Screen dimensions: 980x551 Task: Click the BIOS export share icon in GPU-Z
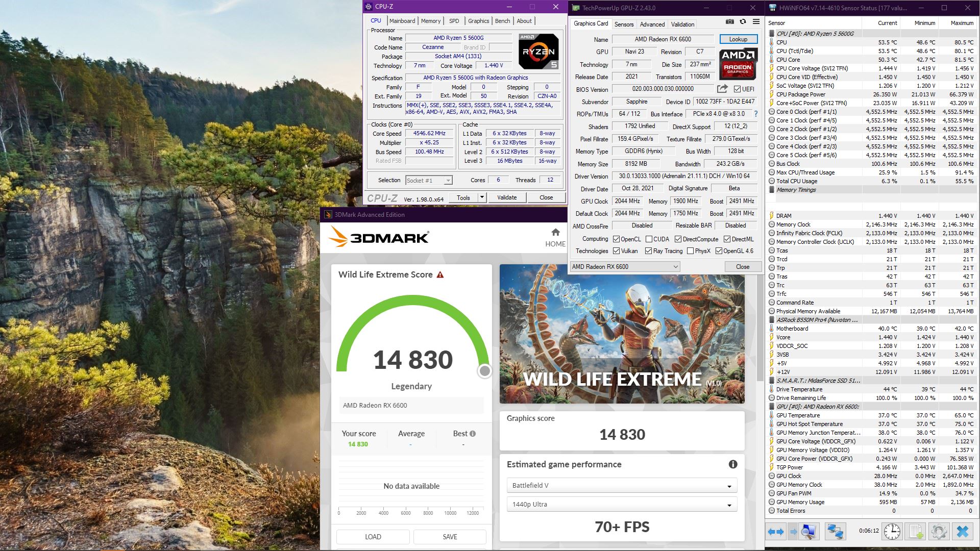tap(722, 89)
